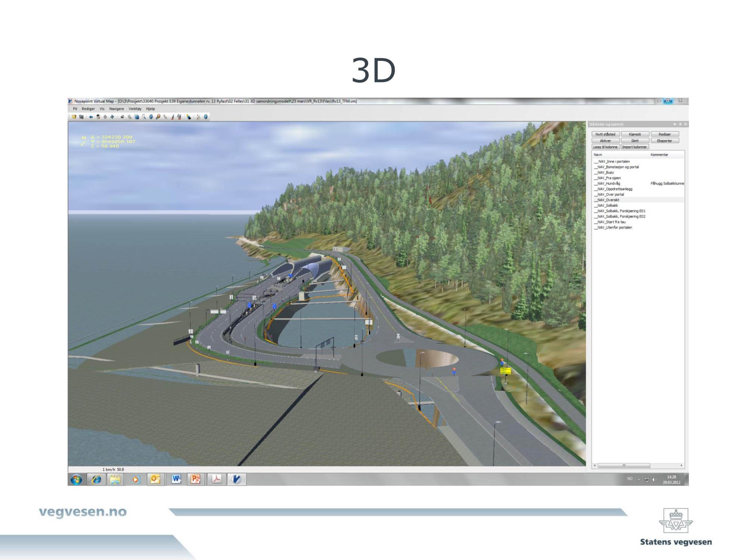Select __NAV_Fra sjøen row
The image size is (747, 560).
[639, 178]
